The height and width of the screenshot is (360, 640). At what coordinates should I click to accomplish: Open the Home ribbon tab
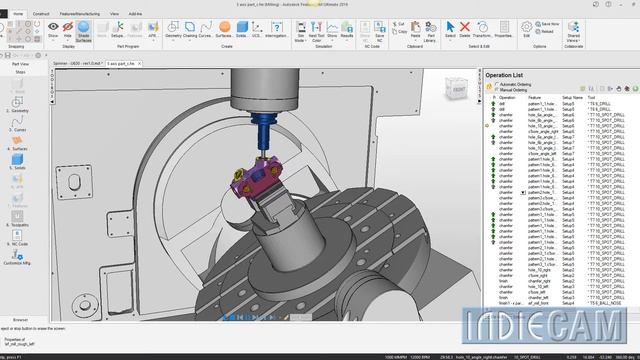pos(18,13)
